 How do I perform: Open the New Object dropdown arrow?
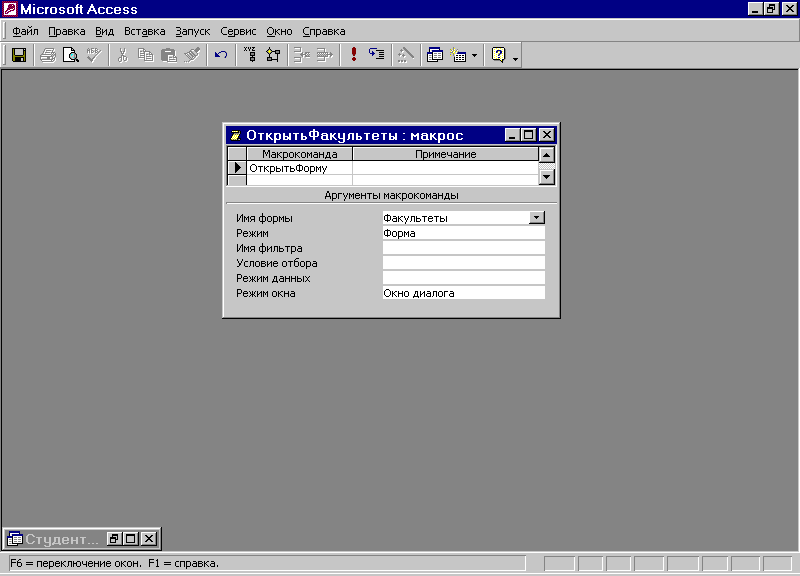[x=474, y=55]
